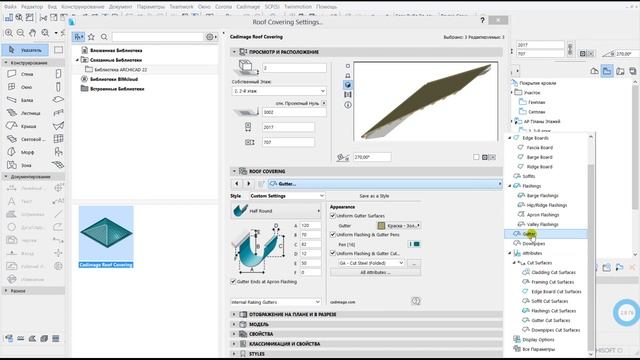
Task: Activate the pan hand tool
Action: 32,33
